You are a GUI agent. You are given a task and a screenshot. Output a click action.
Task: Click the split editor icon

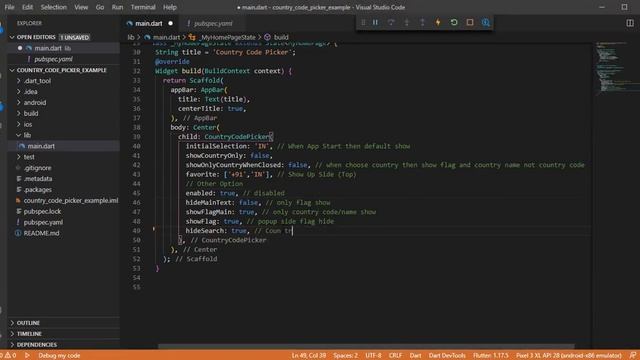tap(630, 23)
